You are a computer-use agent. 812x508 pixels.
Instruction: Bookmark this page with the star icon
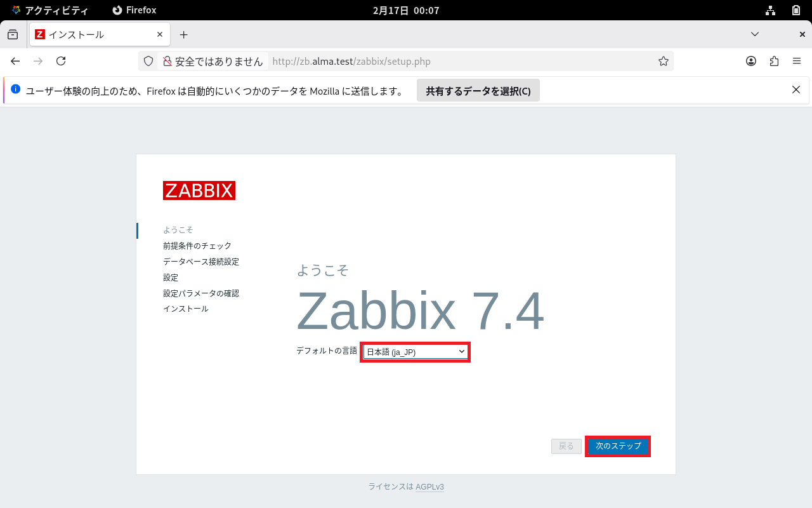pos(664,61)
